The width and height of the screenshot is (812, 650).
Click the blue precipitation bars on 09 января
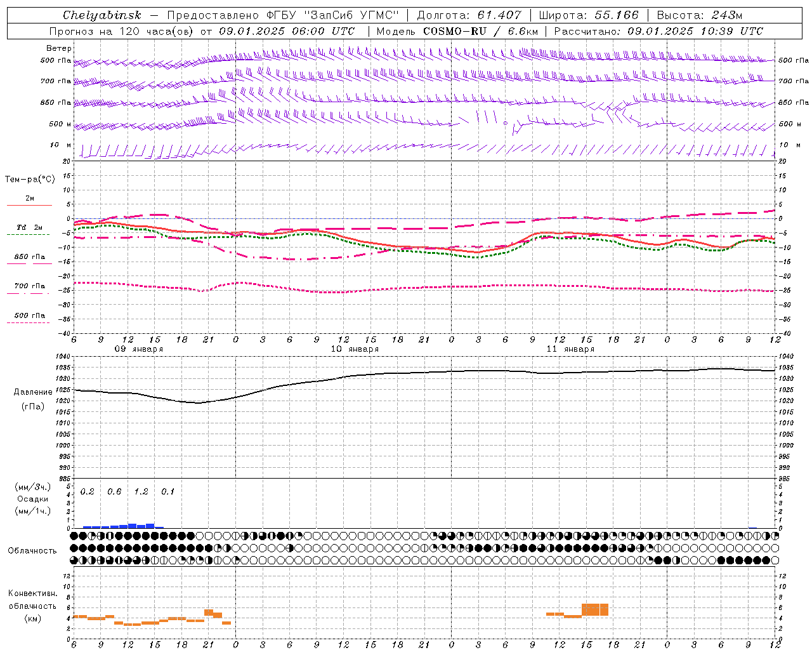click(x=123, y=526)
